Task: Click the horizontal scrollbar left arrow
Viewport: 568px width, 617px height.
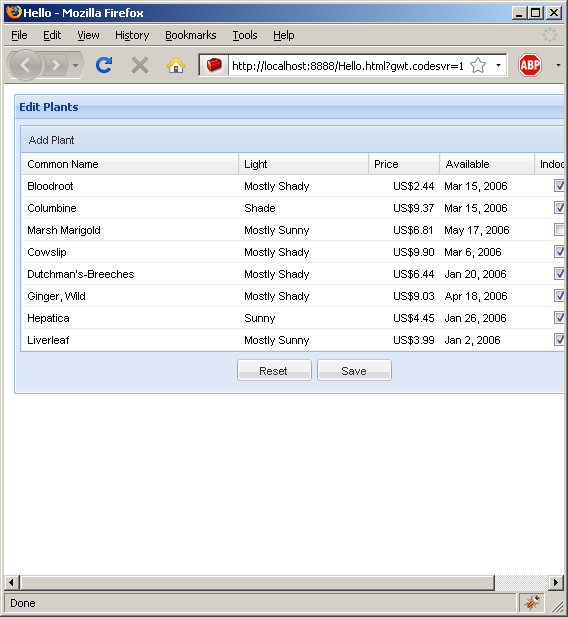Action: [11, 582]
